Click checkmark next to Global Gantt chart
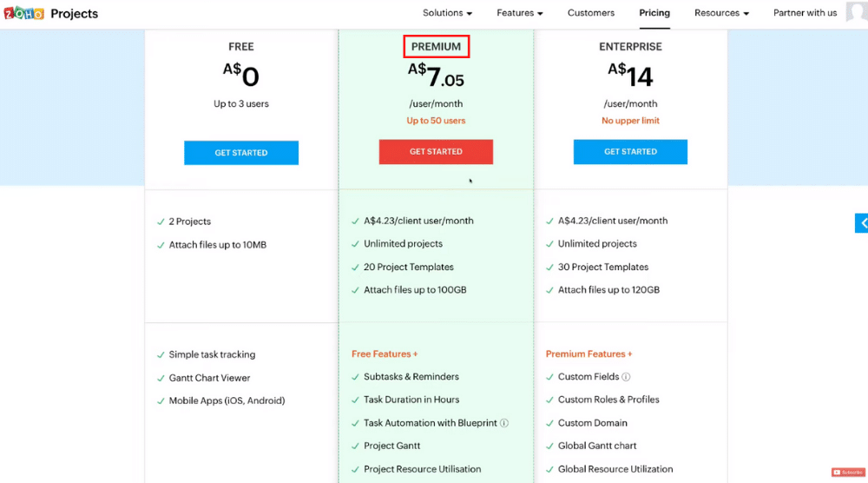Screen dimensions: 868x483 click(x=549, y=446)
